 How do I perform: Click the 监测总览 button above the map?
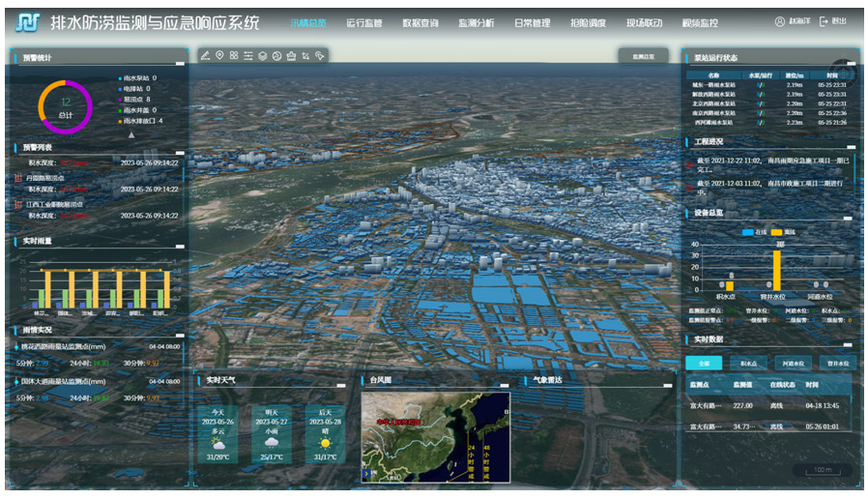[x=643, y=57]
